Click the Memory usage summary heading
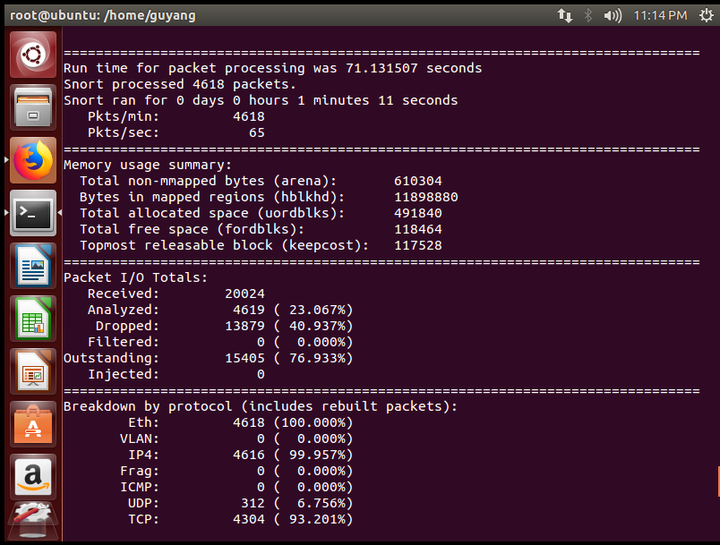This screenshot has height=545, width=720. click(147, 165)
